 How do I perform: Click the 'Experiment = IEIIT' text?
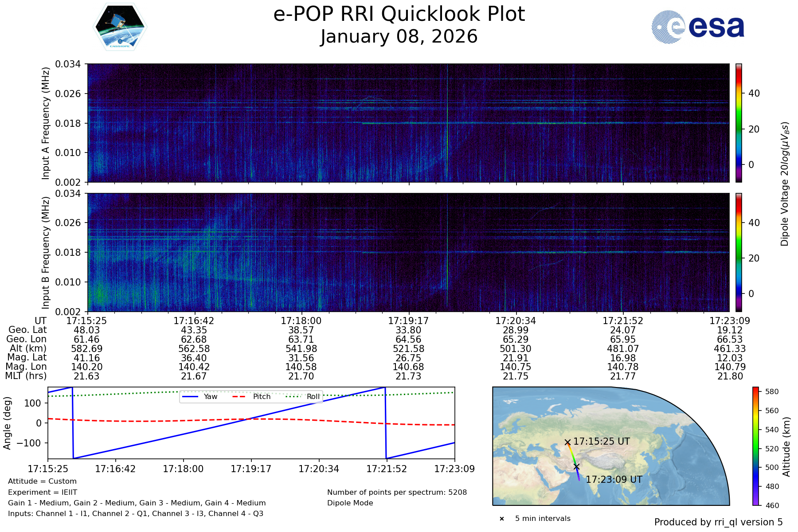tap(43, 492)
